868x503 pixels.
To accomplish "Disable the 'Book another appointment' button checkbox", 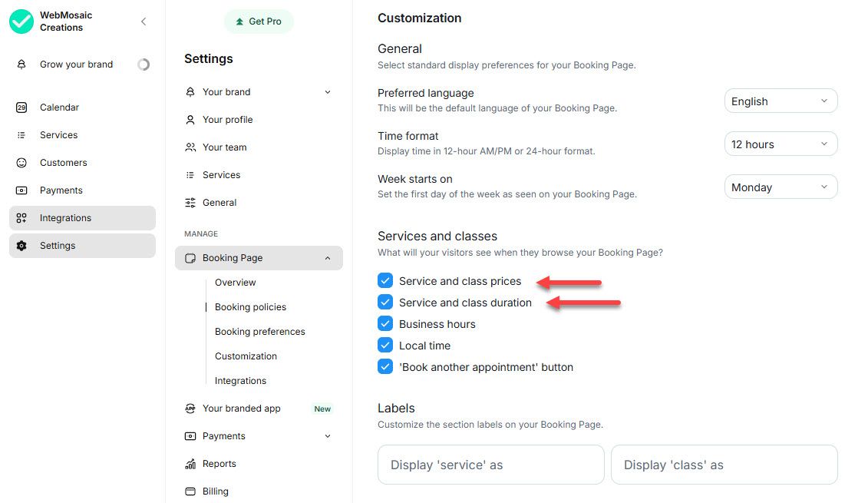I will click(385, 367).
